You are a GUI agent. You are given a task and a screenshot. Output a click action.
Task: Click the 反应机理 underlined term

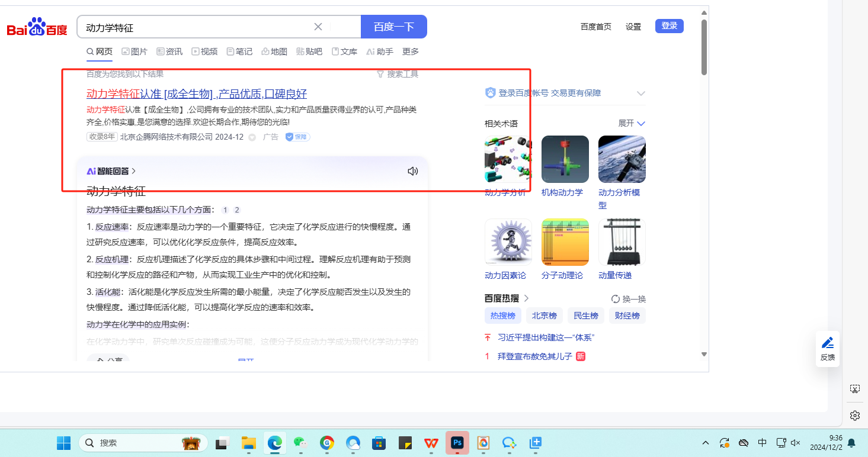point(112,259)
